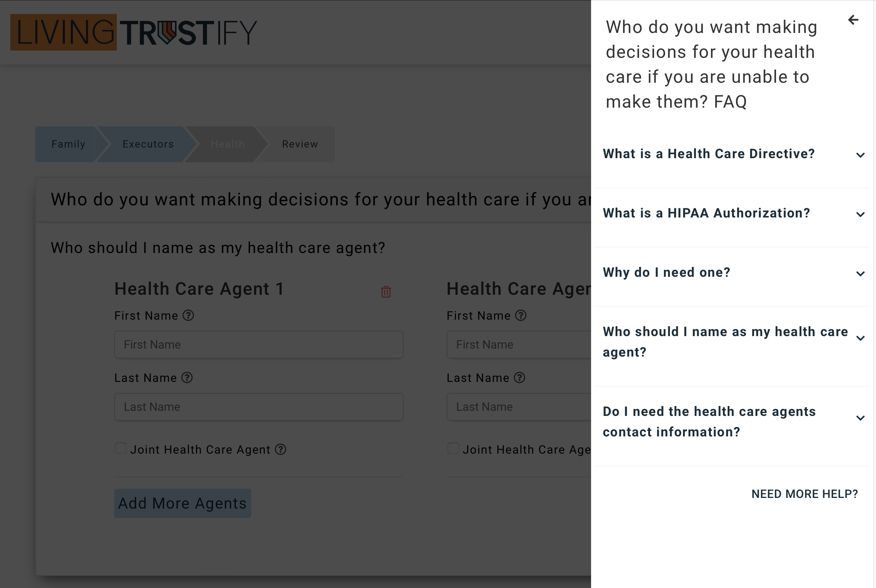The image size is (876, 588).
Task: Click the First Name field for Agent 1
Action: tap(259, 344)
